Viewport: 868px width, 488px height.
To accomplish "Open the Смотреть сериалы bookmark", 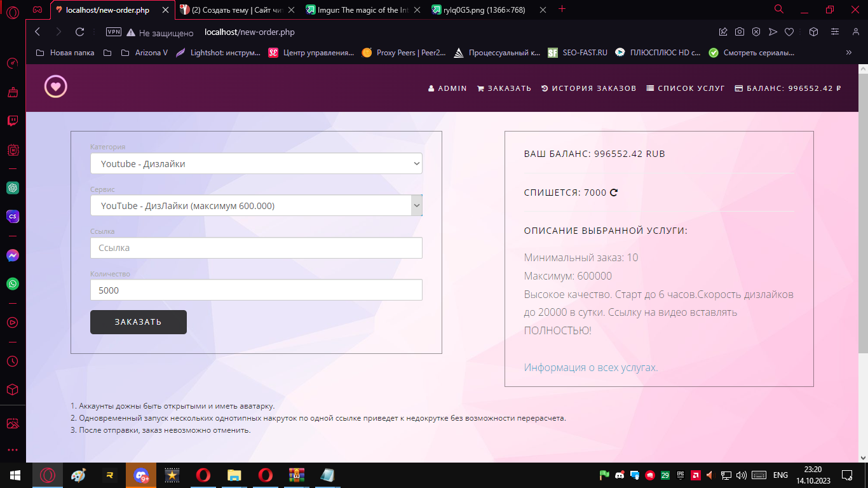I will (752, 53).
